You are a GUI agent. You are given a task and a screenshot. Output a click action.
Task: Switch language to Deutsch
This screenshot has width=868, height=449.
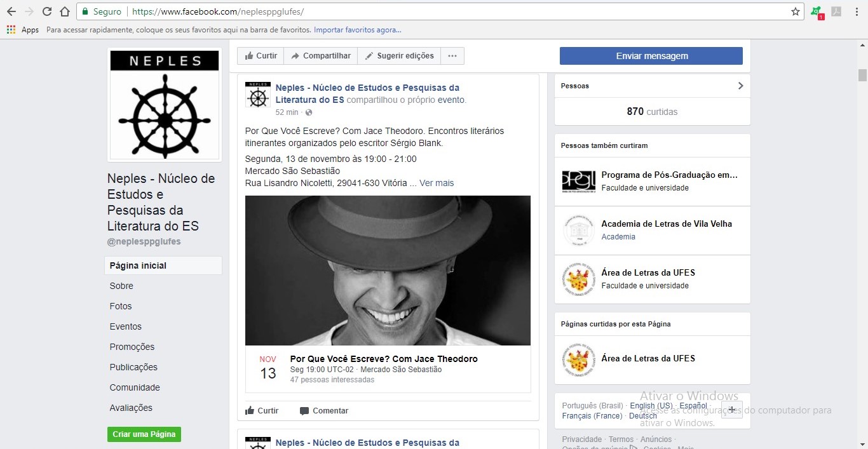tap(643, 416)
